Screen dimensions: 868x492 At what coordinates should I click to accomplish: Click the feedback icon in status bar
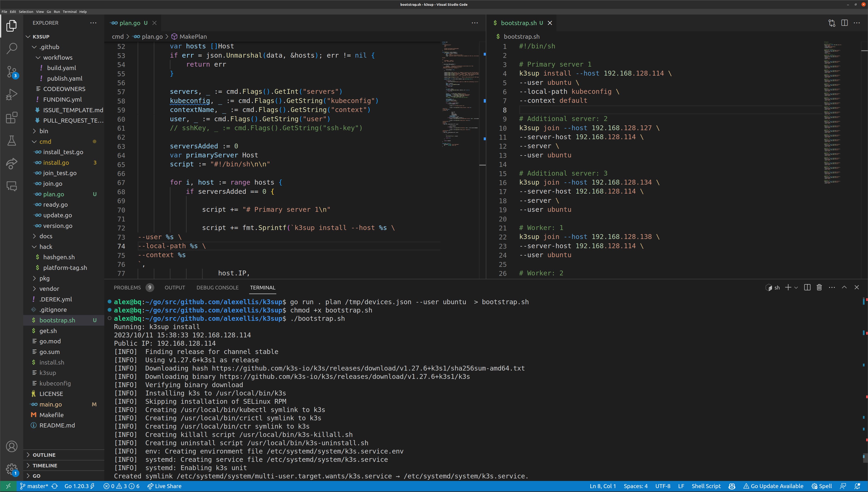(843, 486)
